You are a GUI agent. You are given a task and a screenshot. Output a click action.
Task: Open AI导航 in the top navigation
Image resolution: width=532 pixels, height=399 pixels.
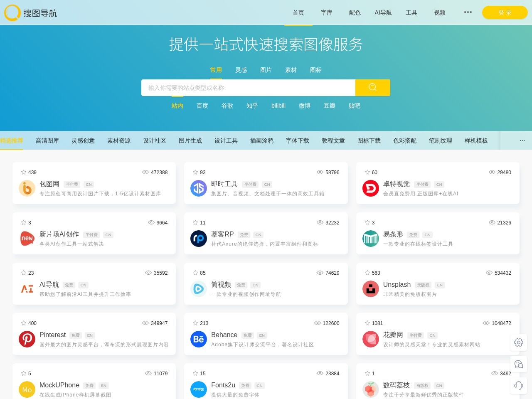coord(383,12)
